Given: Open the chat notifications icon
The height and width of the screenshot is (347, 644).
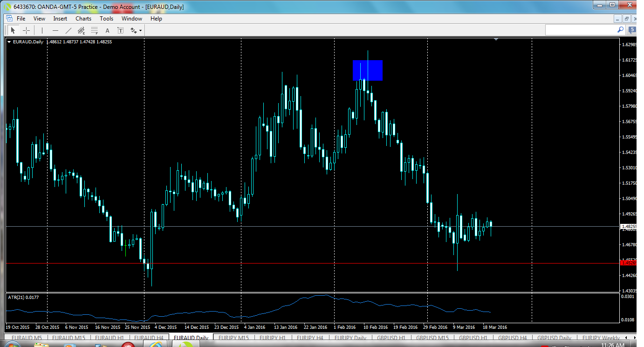Looking at the screenshot, I should coord(632,30).
